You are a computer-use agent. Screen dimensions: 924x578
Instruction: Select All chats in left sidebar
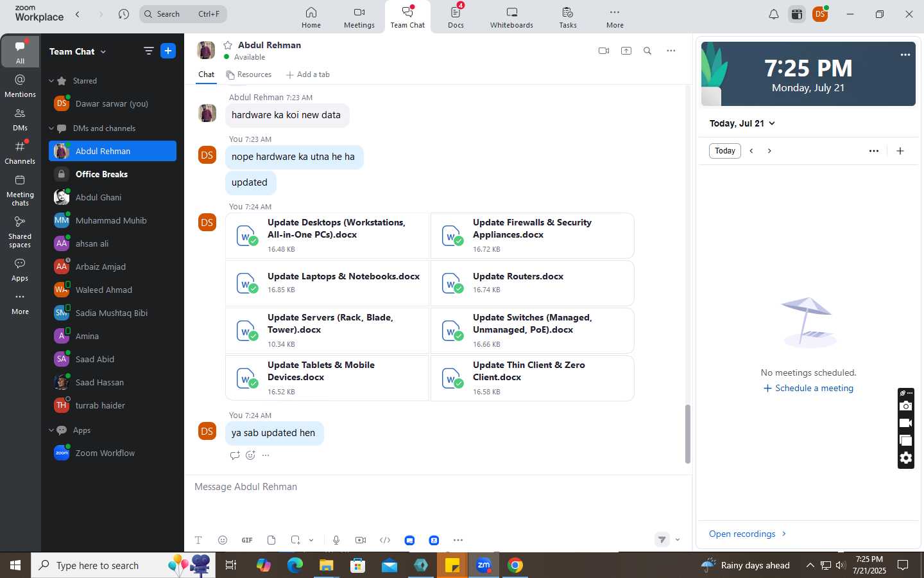[x=20, y=51]
